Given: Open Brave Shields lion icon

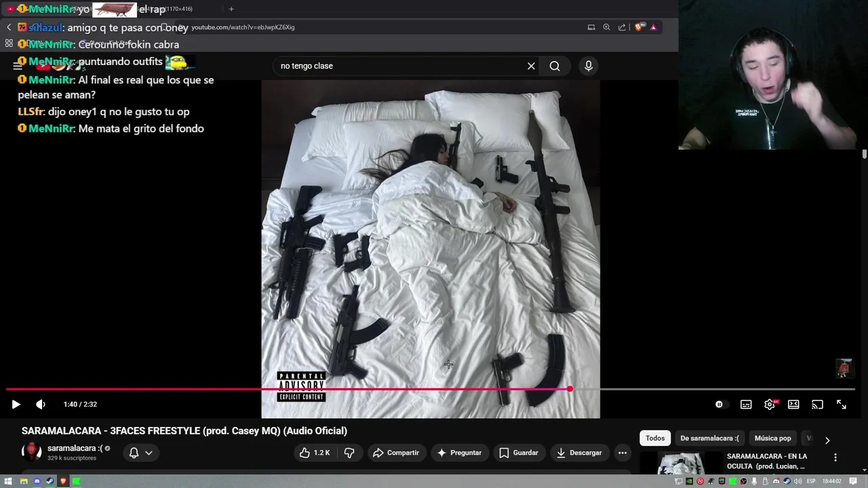Looking at the screenshot, I should [x=639, y=27].
